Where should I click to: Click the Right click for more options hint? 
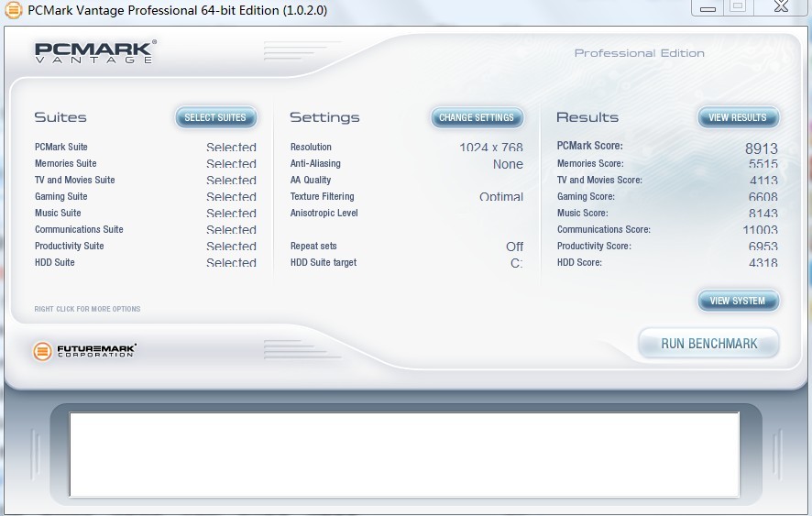pyautogui.click(x=87, y=309)
